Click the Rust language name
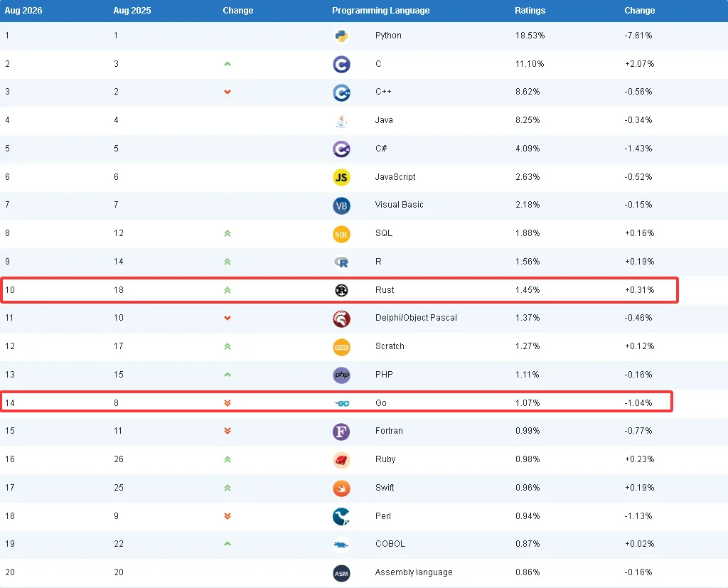This screenshot has height=588, width=728. pos(385,290)
